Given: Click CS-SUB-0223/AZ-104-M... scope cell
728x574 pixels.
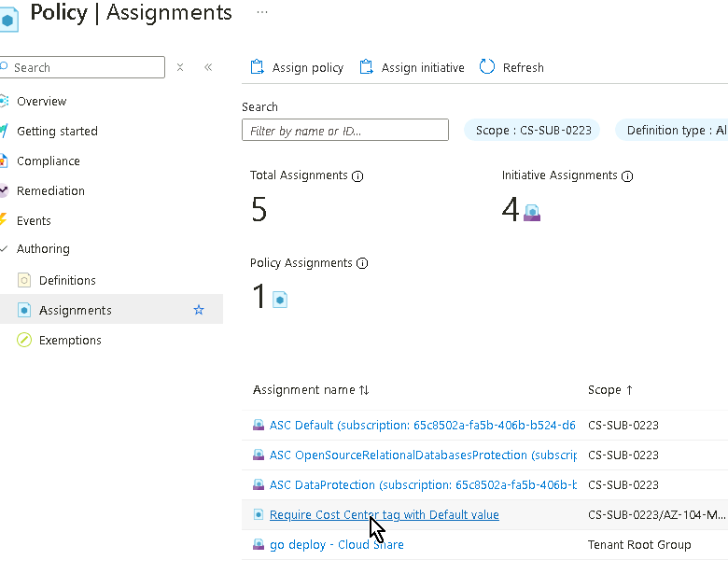Looking at the screenshot, I should coord(656,514).
